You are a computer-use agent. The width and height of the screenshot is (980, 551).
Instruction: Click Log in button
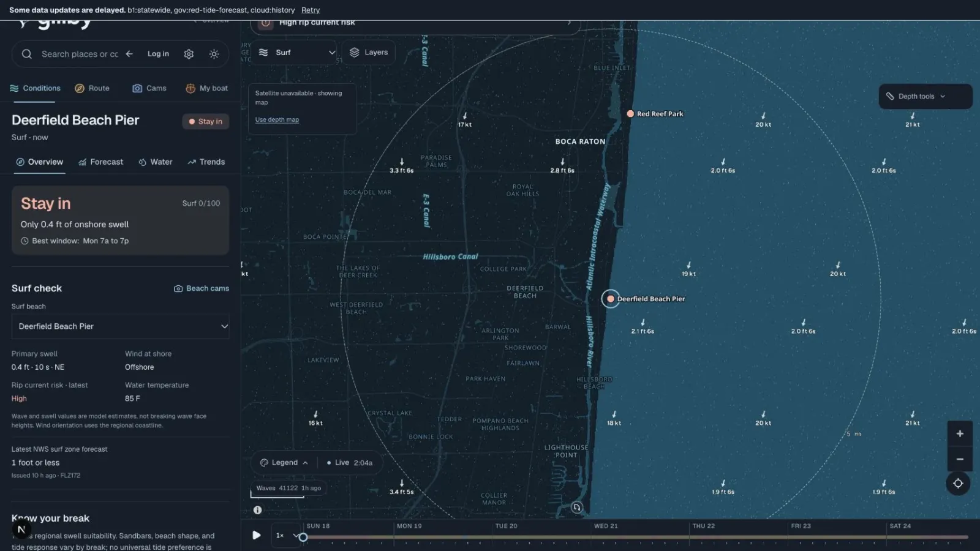[158, 54]
